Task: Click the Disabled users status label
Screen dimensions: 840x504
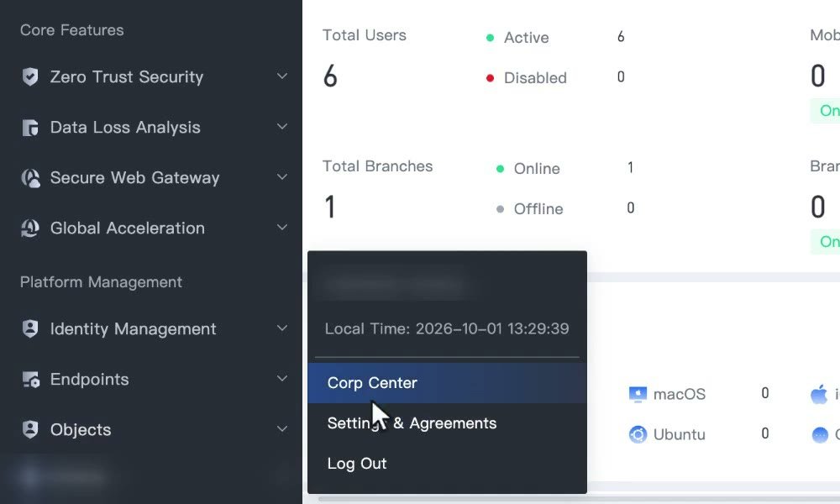Action: click(x=535, y=77)
